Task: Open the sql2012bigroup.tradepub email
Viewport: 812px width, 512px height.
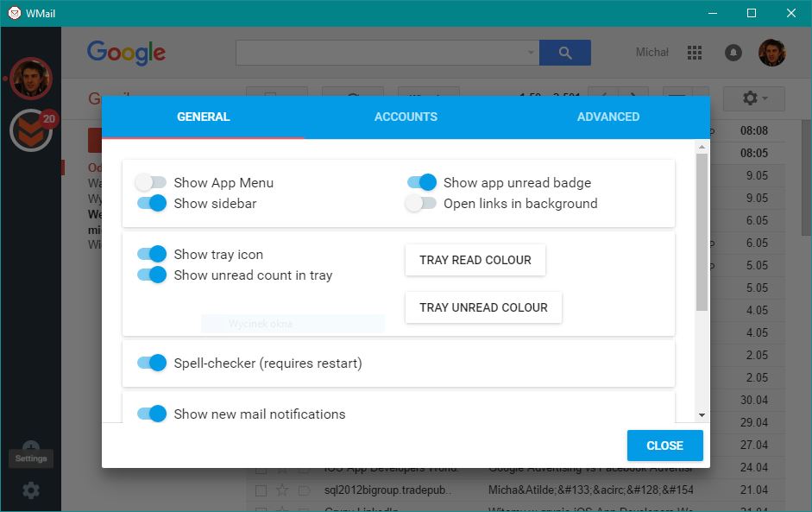Action: (516, 490)
